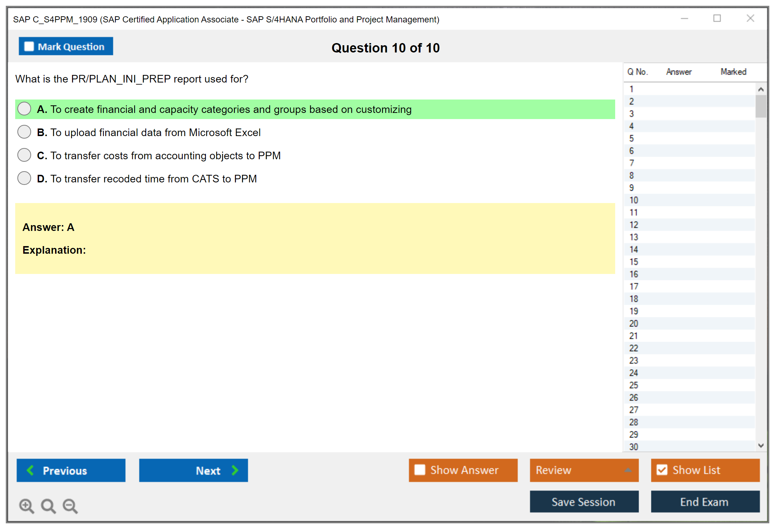This screenshot has width=778, height=532.
Task: Click the End Exam button
Action: coord(705,502)
